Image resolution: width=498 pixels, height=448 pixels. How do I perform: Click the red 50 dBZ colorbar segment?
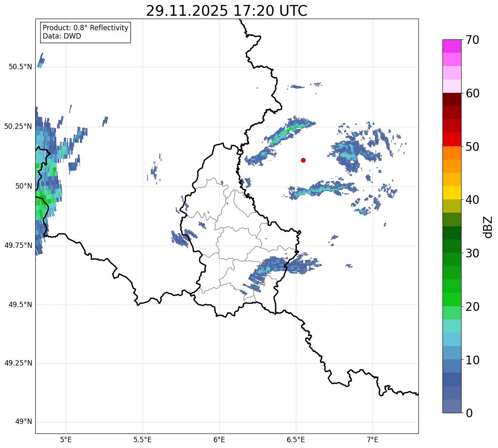point(452,139)
